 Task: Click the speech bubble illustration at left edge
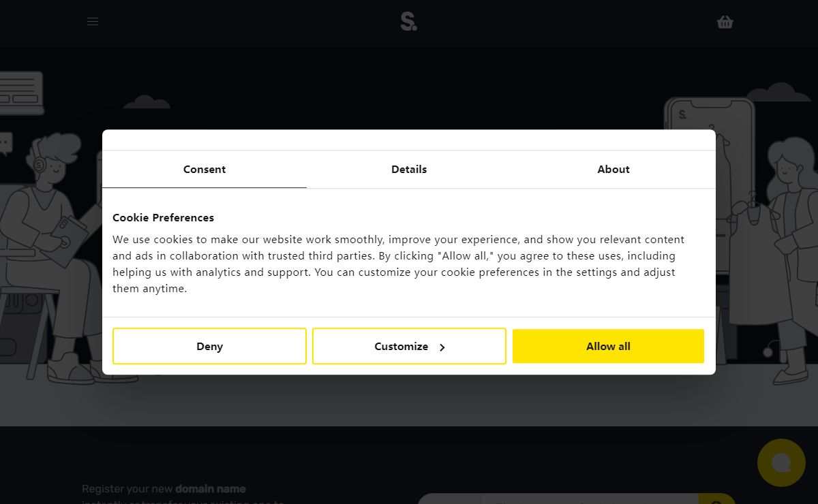point(5,144)
